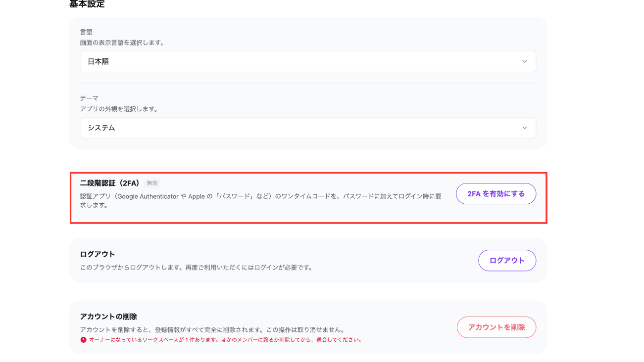Click the 二段階認証（2FA） heading
The width and height of the screenshot is (644, 362).
110,183
